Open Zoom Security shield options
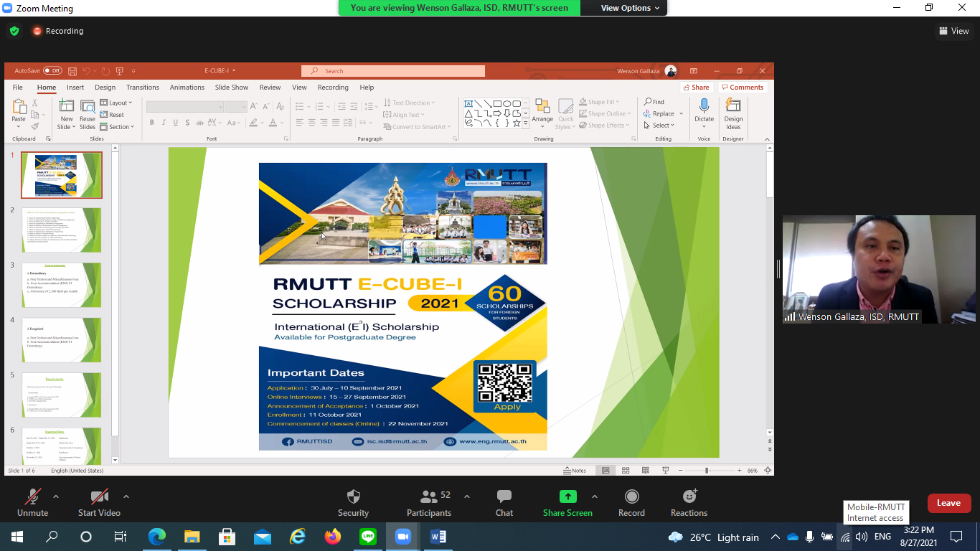Screen dimensions: 980x551 point(353,496)
